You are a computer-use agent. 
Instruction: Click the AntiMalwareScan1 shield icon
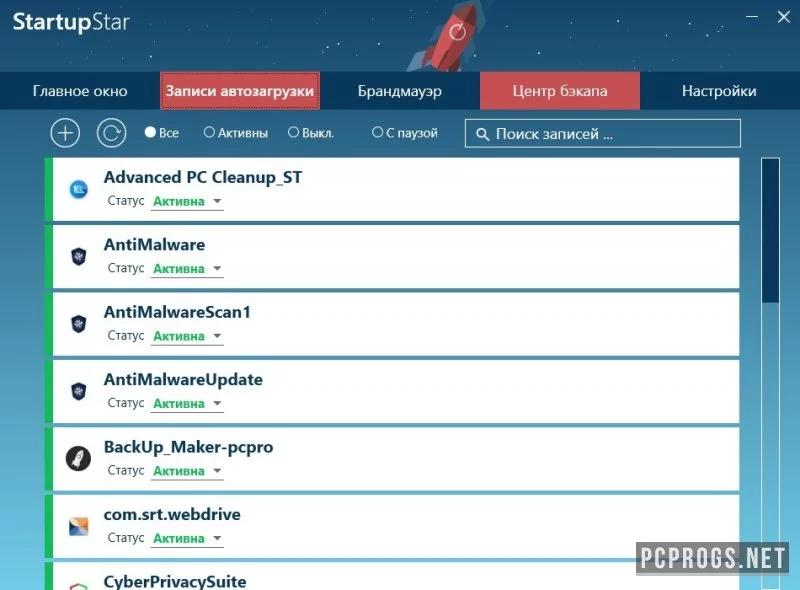(x=79, y=324)
